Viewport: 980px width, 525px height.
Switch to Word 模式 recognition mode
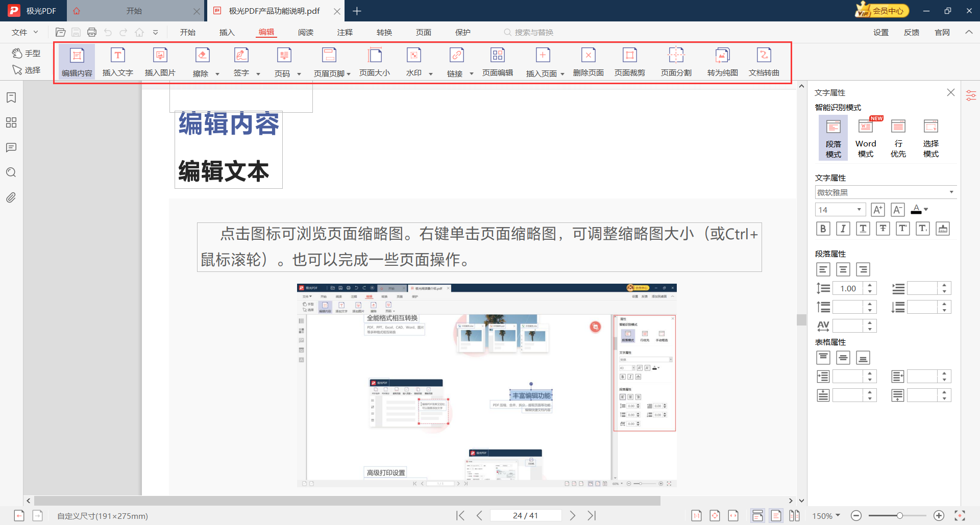click(x=865, y=137)
